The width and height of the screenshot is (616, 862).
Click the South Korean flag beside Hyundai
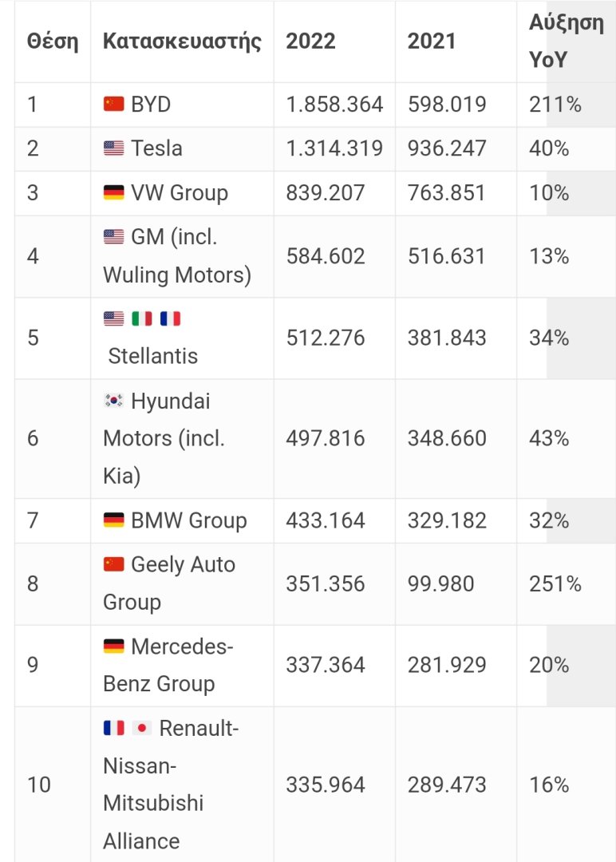[x=114, y=400]
